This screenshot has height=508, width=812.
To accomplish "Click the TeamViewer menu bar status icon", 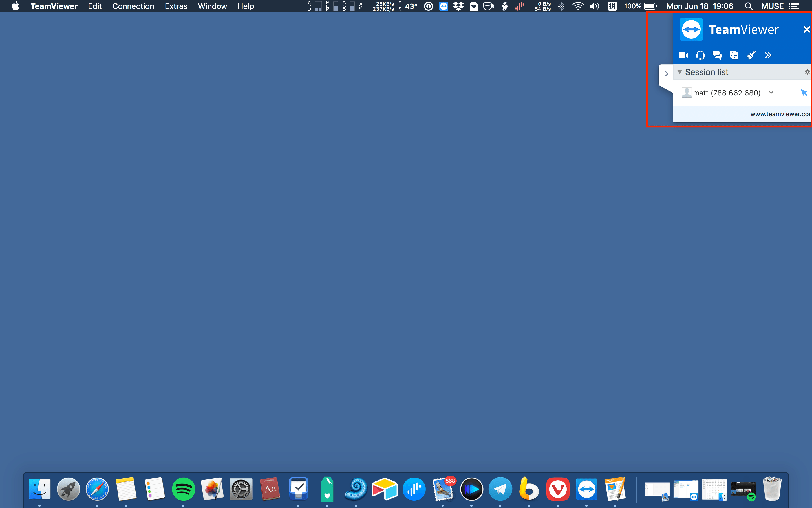I will [x=443, y=6].
